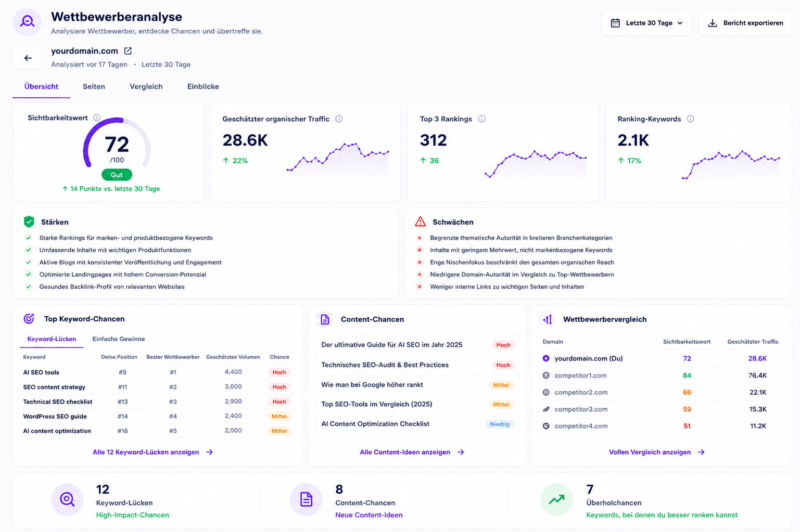The width and height of the screenshot is (800, 532).
Task: Click the Content-Chancen document summary icon
Action: click(x=306, y=500)
